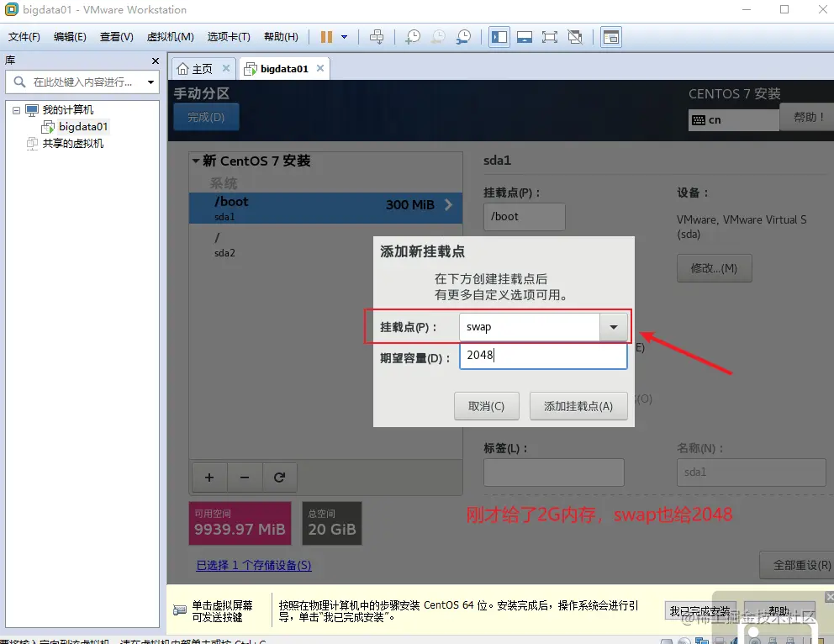Open the library search dropdown arrow
The height and width of the screenshot is (644, 834).
pyautogui.click(x=151, y=82)
